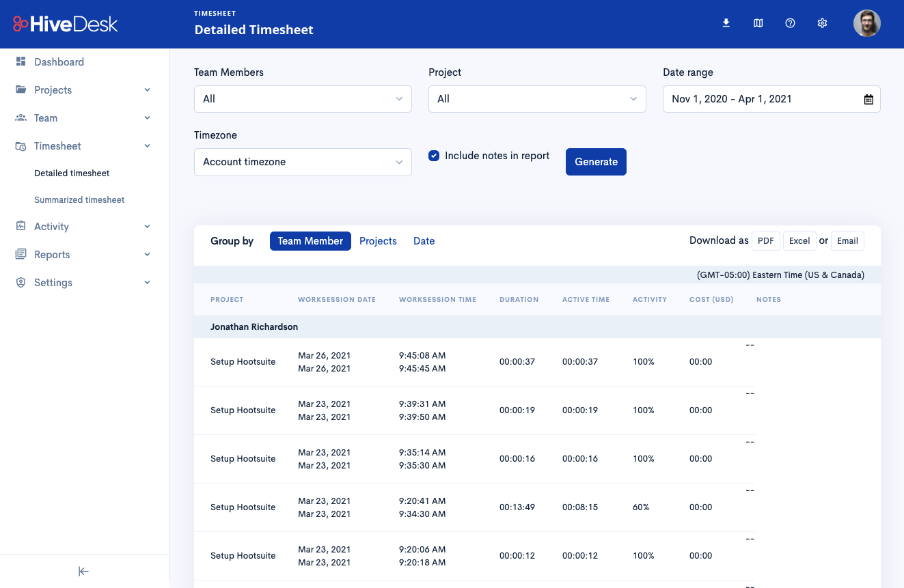904x588 pixels.
Task: Group results by Team Member
Action: (x=310, y=241)
